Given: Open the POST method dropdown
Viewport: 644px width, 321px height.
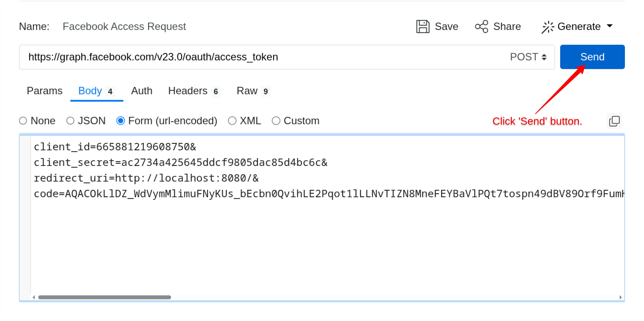Looking at the screenshot, I should coord(528,57).
